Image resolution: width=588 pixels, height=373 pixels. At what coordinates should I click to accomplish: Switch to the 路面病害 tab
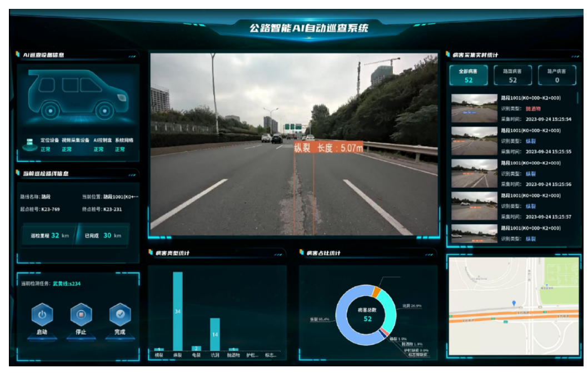(512, 75)
